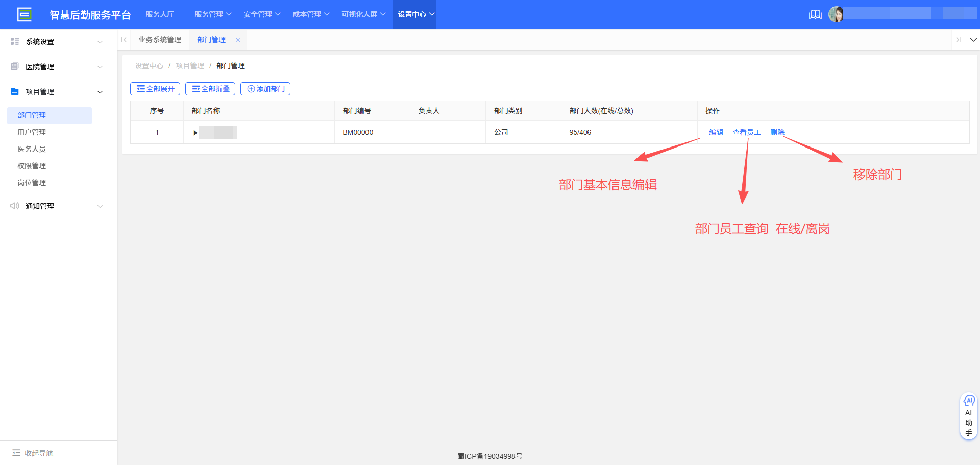This screenshot has height=465, width=980.
Task: Open the AI 助手 floating assistant icon
Action: click(968, 401)
